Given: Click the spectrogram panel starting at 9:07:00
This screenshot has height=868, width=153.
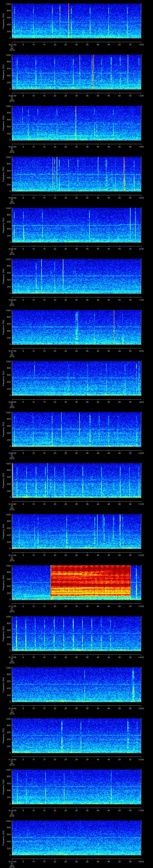Looking at the screenshot, I should point(77,327).
